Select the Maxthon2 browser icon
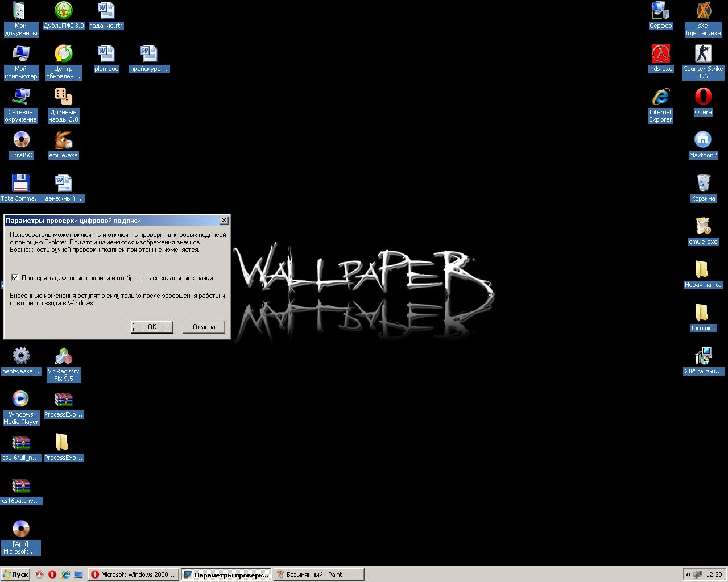This screenshot has width=728, height=582. point(703,140)
